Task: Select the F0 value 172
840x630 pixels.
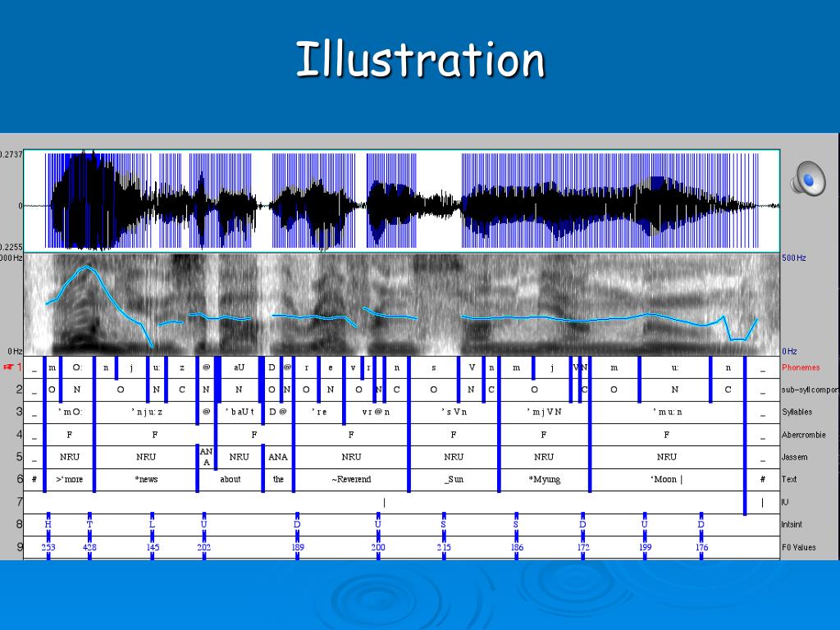Action: pyautogui.click(x=583, y=547)
